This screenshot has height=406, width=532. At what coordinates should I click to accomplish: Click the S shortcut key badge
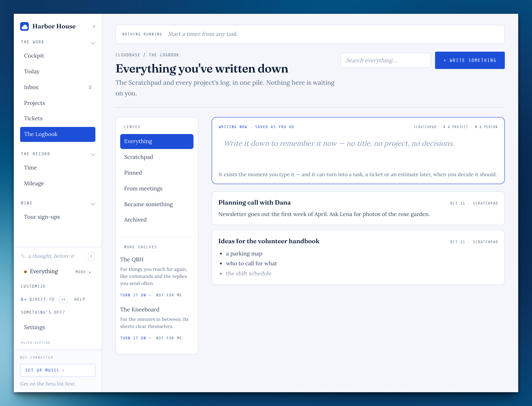tap(91, 256)
